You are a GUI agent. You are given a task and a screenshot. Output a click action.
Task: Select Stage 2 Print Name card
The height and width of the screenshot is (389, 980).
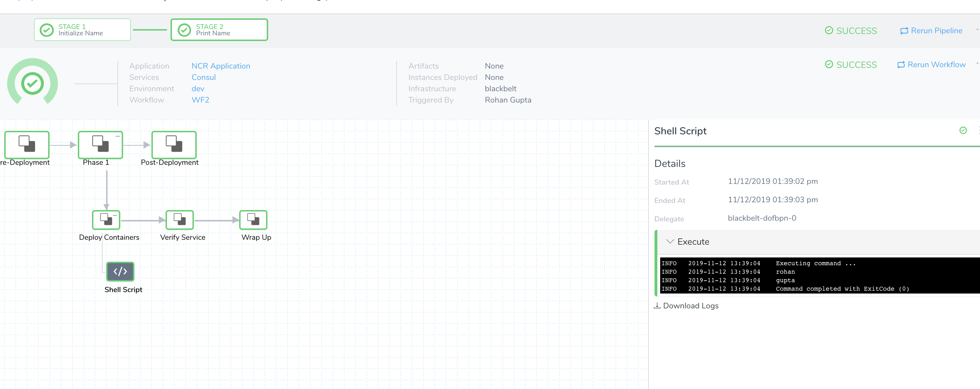[219, 30]
